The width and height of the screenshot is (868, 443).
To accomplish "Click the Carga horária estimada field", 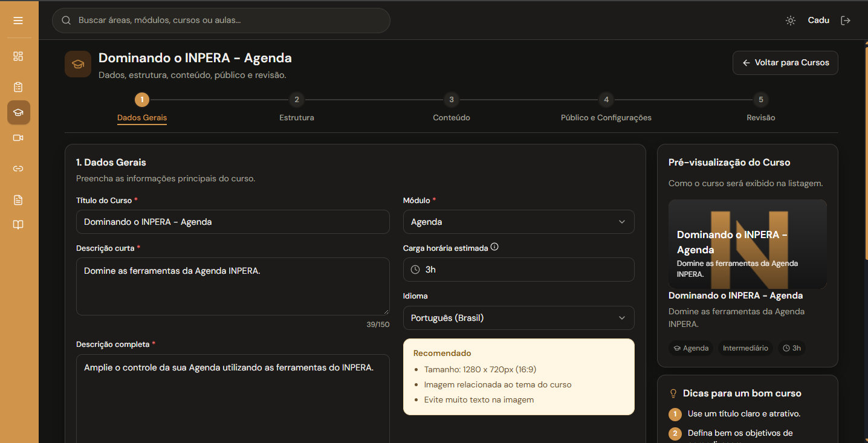I will 519,270.
